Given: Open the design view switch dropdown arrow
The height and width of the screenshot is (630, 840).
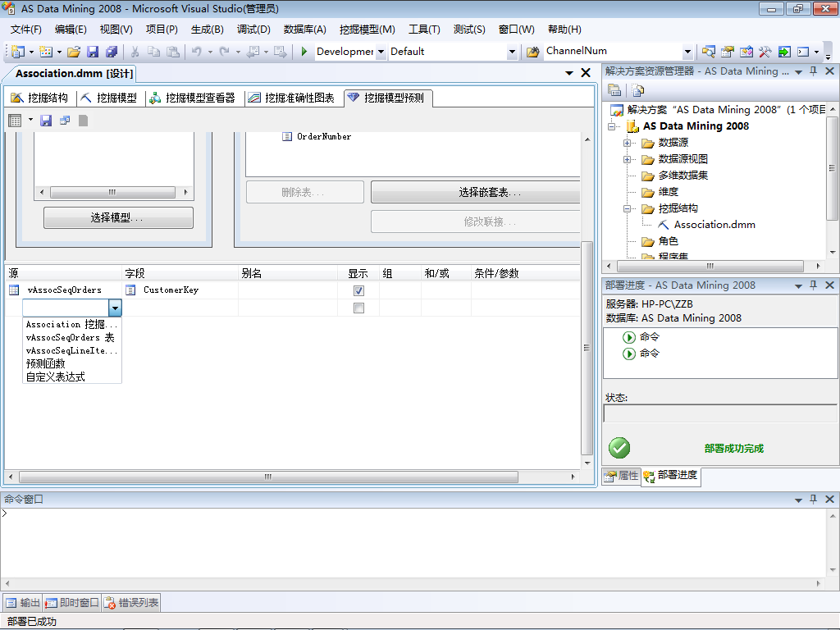Looking at the screenshot, I should pos(30,120).
